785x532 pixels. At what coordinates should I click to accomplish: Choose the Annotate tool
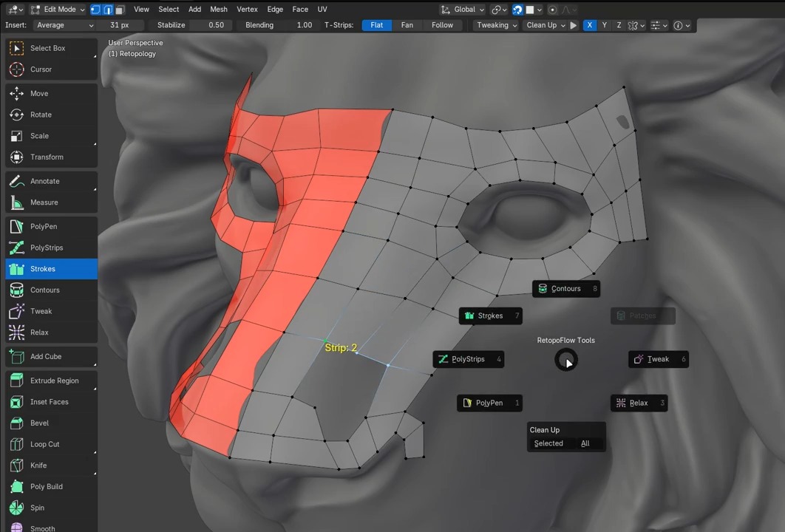52,181
